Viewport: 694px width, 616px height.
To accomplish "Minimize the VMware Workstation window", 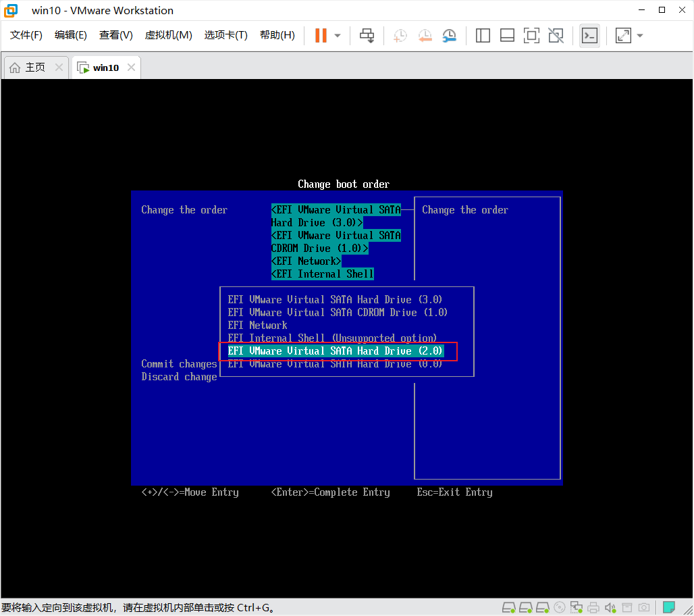I will tap(641, 9).
